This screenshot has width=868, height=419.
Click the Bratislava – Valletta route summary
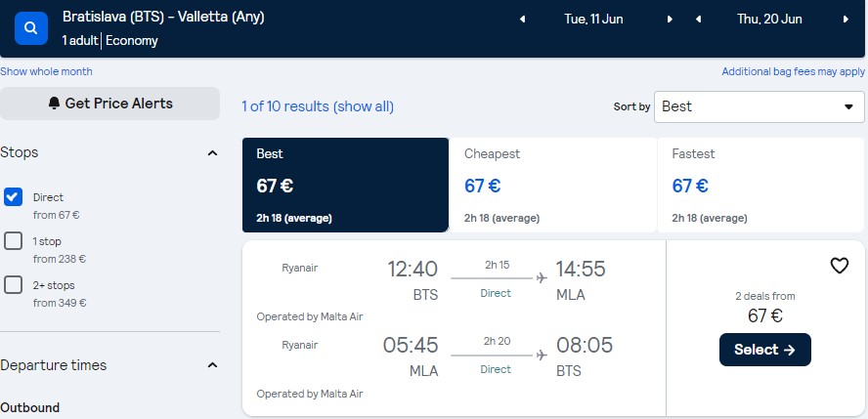pyautogui.click(x=164, y=18)
